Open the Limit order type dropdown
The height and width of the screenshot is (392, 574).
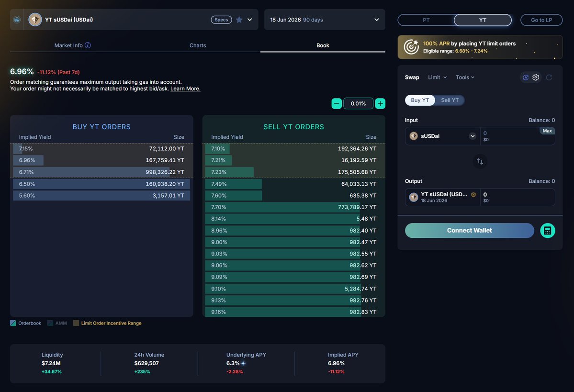click(x=438, y=77)
